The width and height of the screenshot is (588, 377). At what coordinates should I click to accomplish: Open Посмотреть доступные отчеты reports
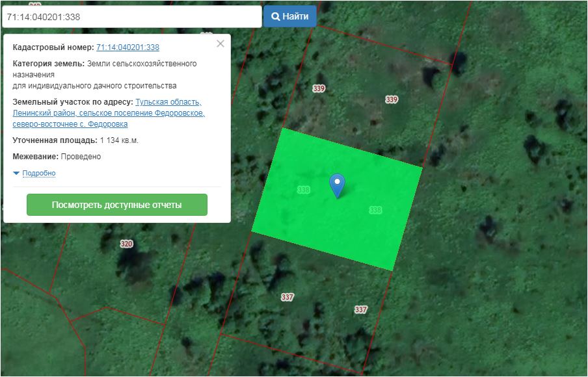116,205
